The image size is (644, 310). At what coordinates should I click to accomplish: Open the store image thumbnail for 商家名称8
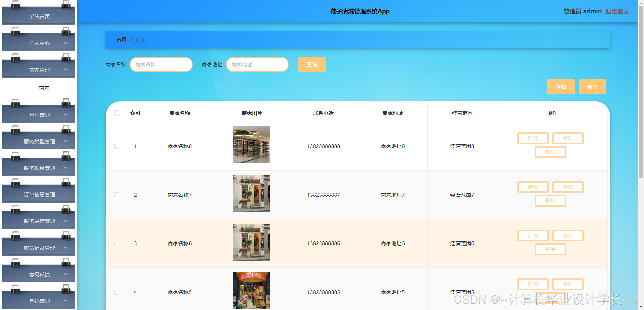click(252, 145)
